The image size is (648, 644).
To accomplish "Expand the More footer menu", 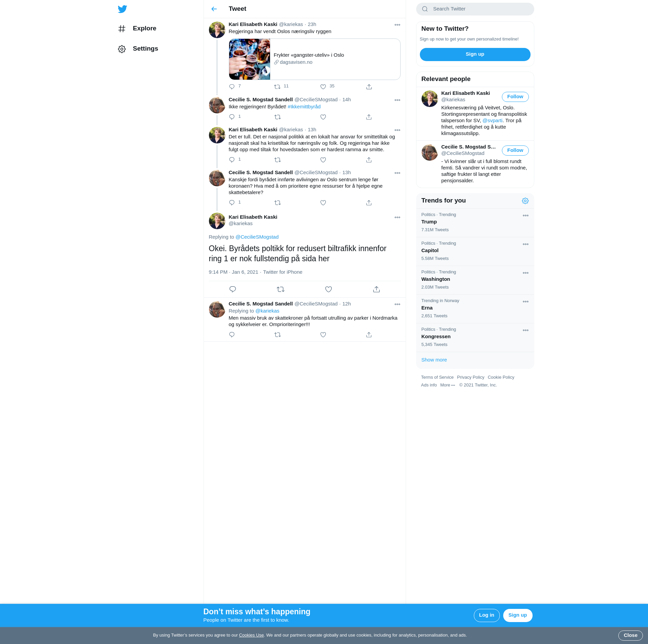I will click(448, 385).
